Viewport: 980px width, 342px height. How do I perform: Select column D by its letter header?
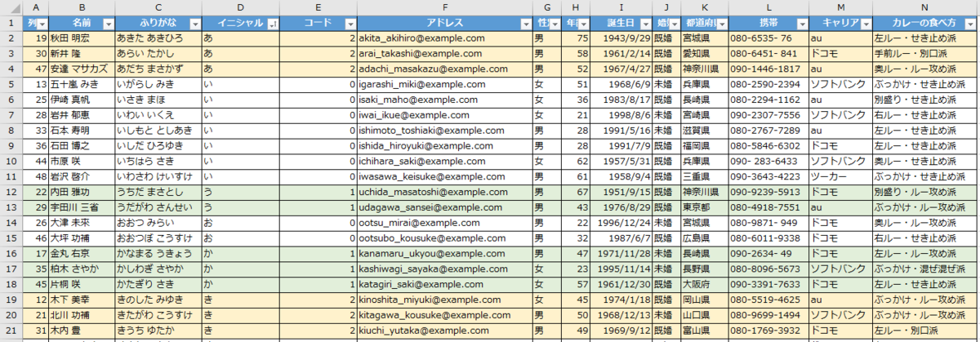click(241, 8)
